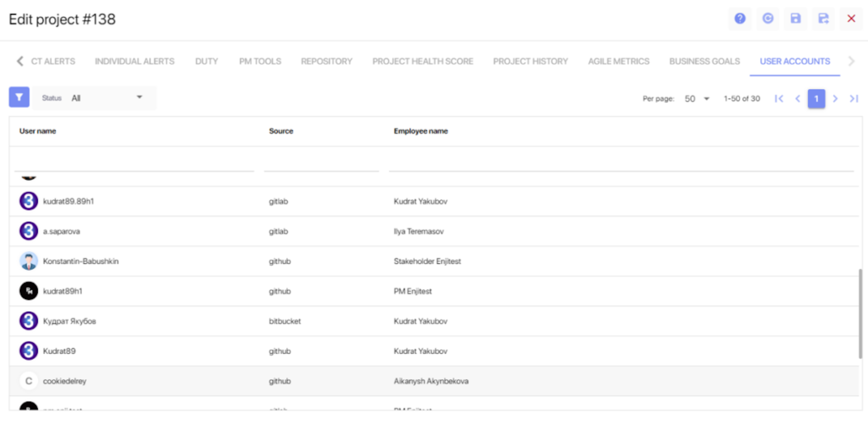This screenshot has width=868, height=431.
Task: Select user name Kudrat89
Action: (59, 351)
